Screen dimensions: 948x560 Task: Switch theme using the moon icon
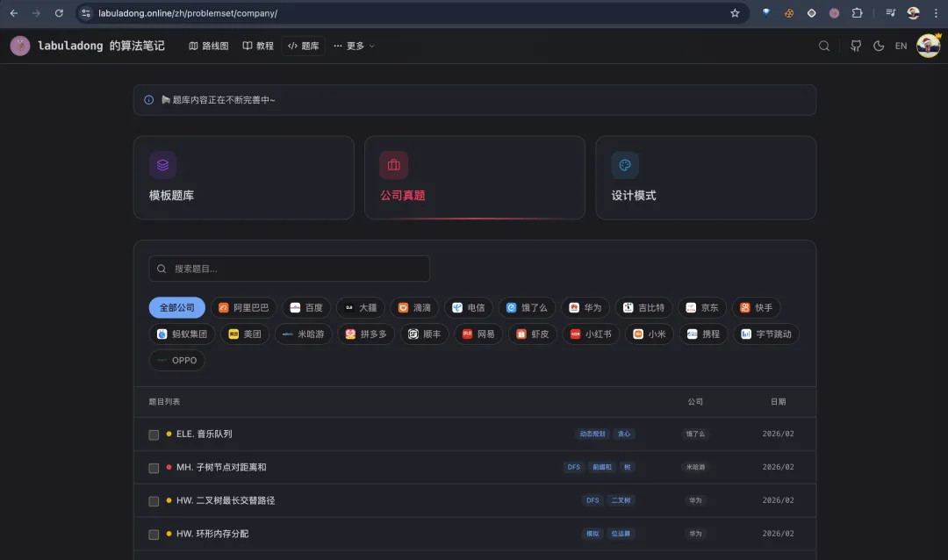coord(879,46)
